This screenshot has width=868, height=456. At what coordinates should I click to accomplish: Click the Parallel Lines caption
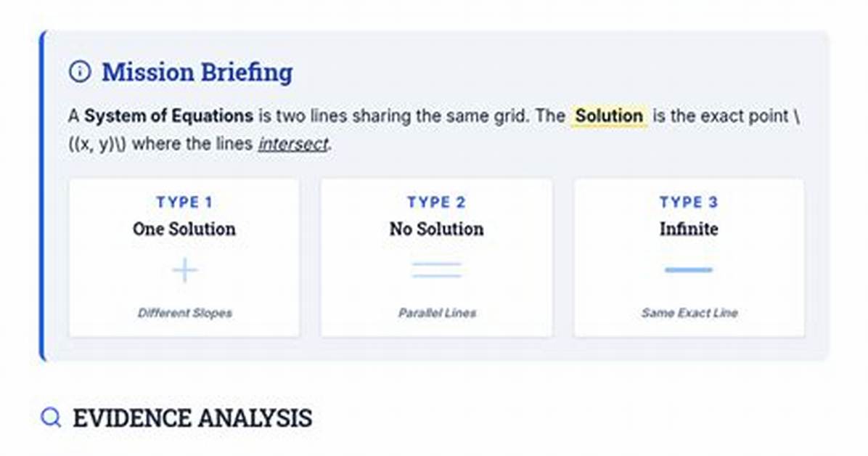pyautogui.click(x=437, y=313)
